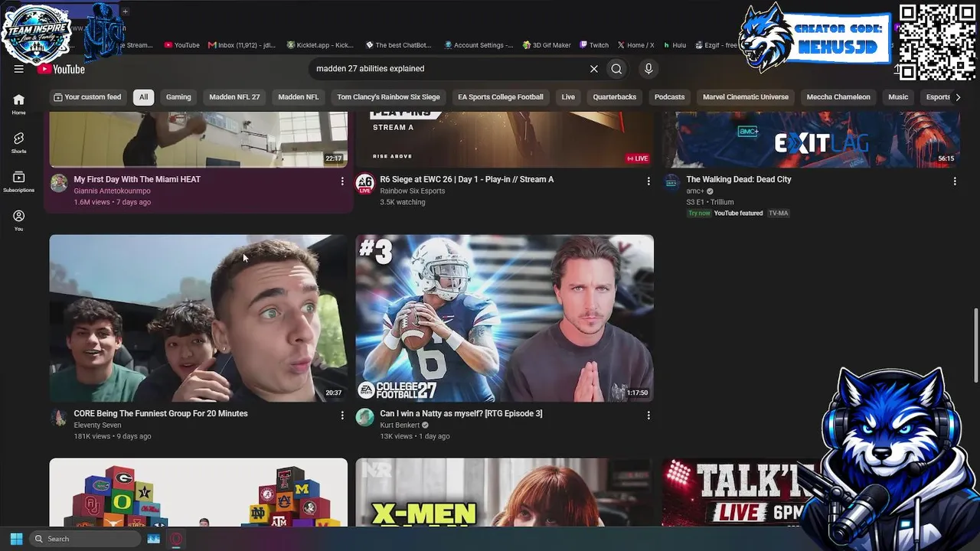Open the blue chart widget on the taskbar

click(x=153, y=539)
